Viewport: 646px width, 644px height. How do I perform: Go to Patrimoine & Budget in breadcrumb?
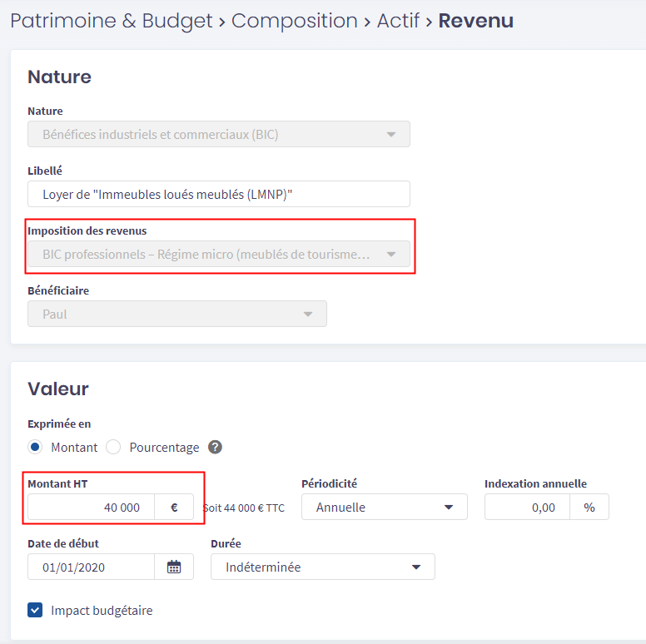coord(111,21)
